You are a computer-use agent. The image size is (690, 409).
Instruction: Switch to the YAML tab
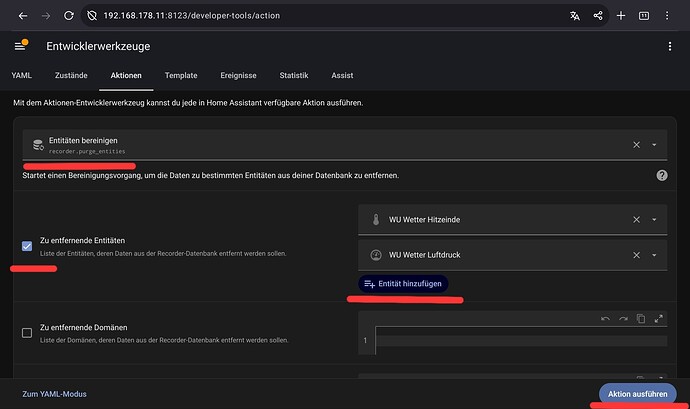tap(22, 75)
